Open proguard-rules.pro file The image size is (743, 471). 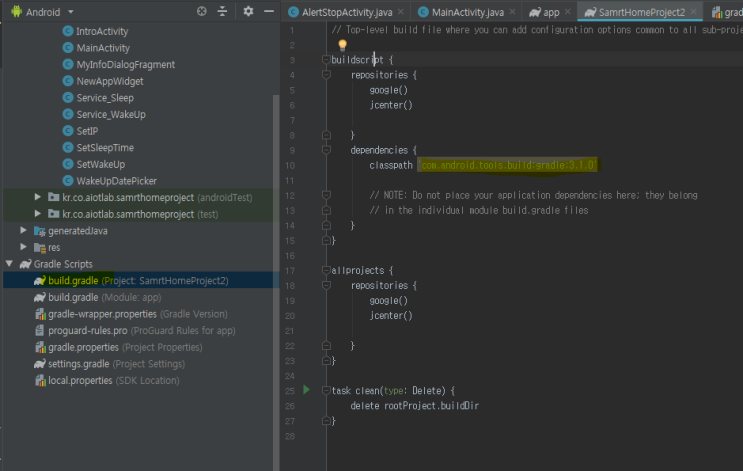pos(142,330)
